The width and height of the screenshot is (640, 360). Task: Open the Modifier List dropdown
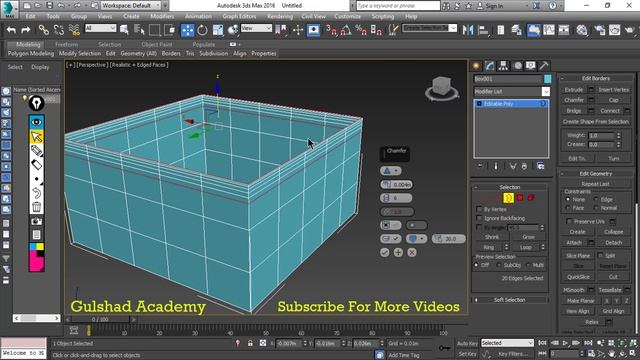(x=546, y=91)
